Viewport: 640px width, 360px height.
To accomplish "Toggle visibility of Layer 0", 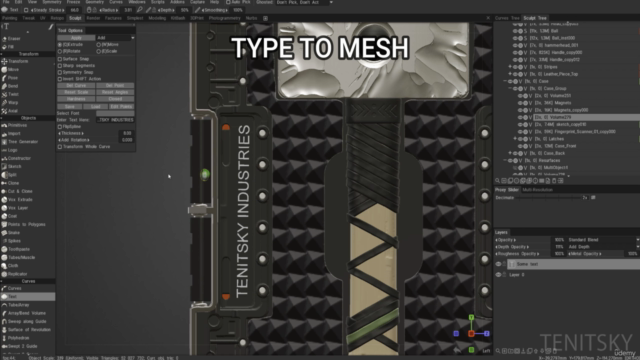I will coord(498,275).
